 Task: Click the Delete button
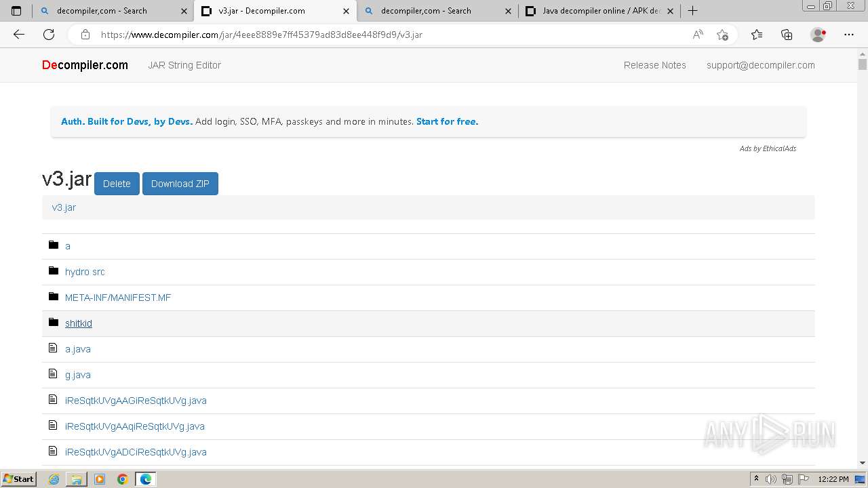[117, 184]
